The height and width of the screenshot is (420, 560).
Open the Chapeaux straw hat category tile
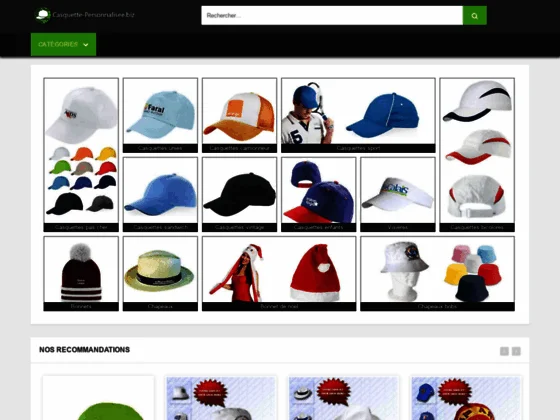(160, 274)
